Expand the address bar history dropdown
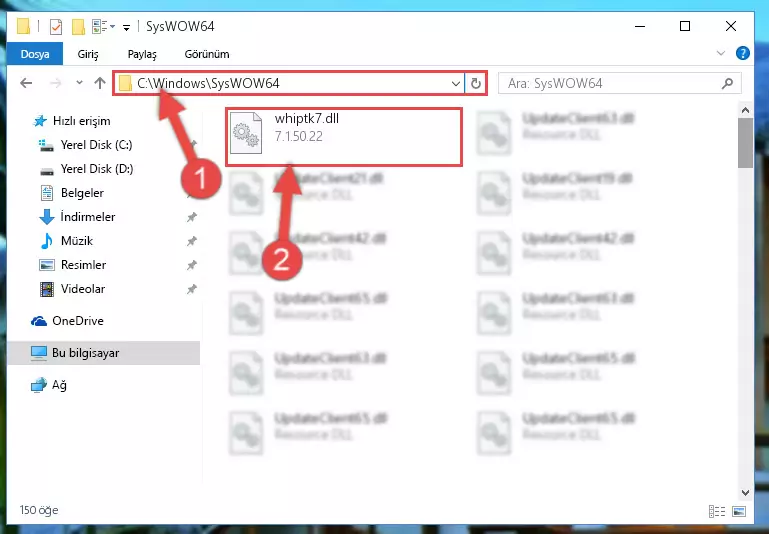 pyautogui.click(x=456, y=83)
